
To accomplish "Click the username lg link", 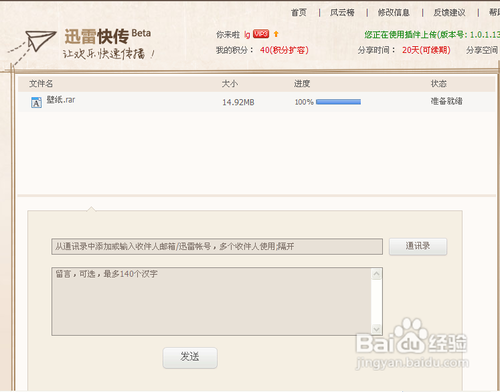I will tap(247, 34).
